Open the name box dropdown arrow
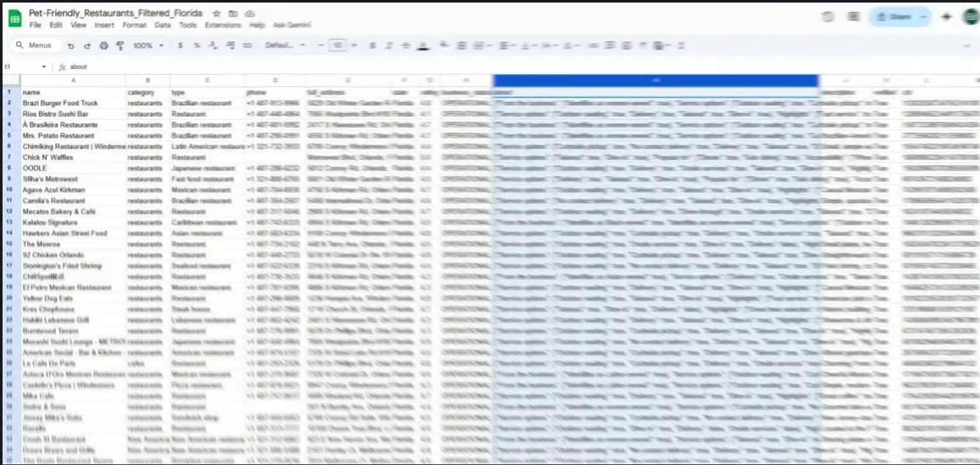Viewport: 980px width, 465px height. click(44, 67)
